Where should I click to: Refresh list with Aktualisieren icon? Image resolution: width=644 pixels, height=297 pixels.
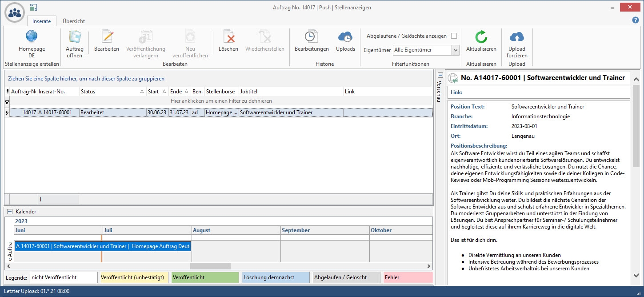[x=481, y=37]
